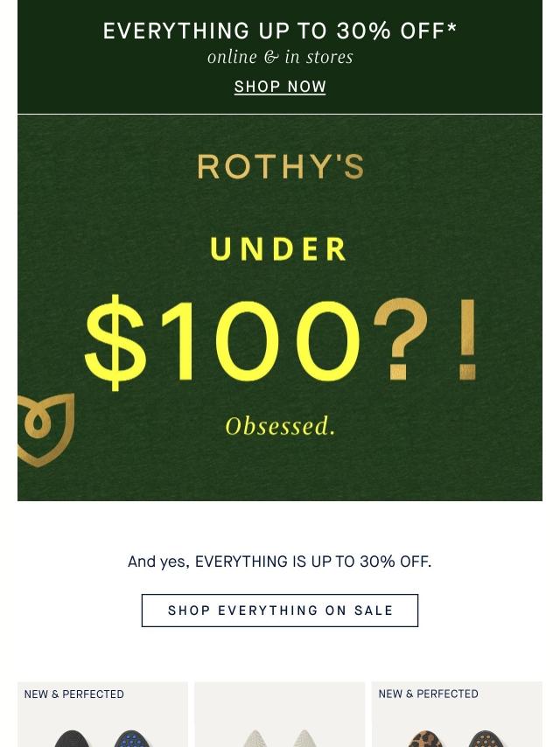Click the gold shield emblem icon

coord(45,430)
